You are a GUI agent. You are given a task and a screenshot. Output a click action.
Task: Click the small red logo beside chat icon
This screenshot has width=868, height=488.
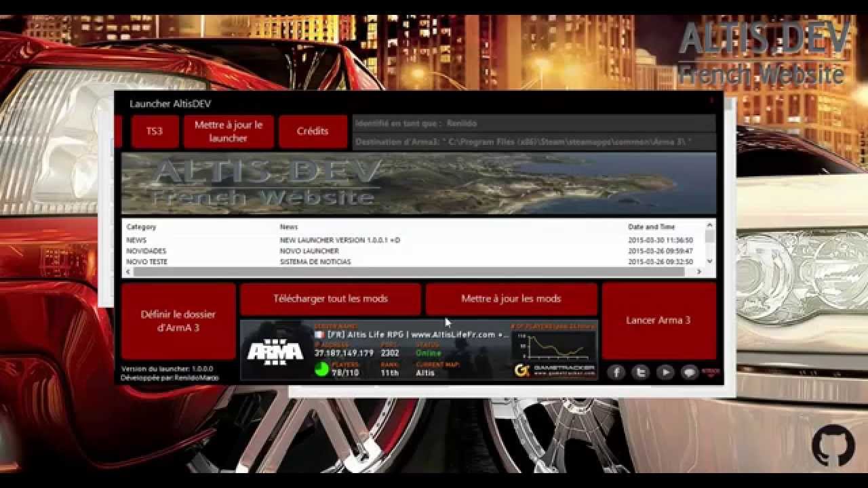(x=710, y=371)
